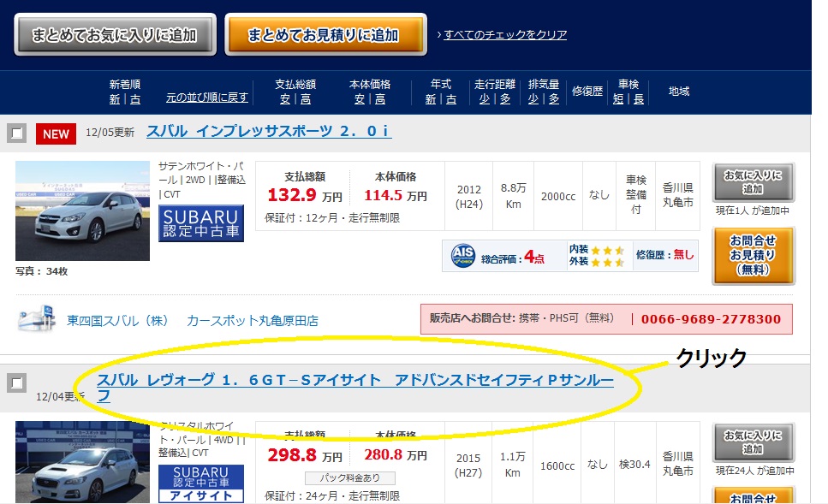The image size is (828, 504).
Task: Click the 2012 (H24) model year cell
Action: click(x=469, y=196)
